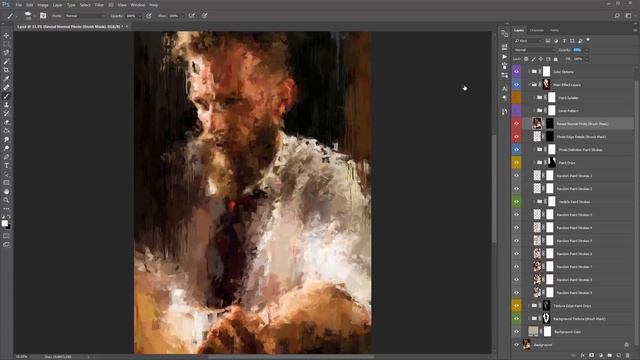Hide Photo Edge Details (Brush Mask) layer
This screenshot has width=640, height=360.
point(516,137)
